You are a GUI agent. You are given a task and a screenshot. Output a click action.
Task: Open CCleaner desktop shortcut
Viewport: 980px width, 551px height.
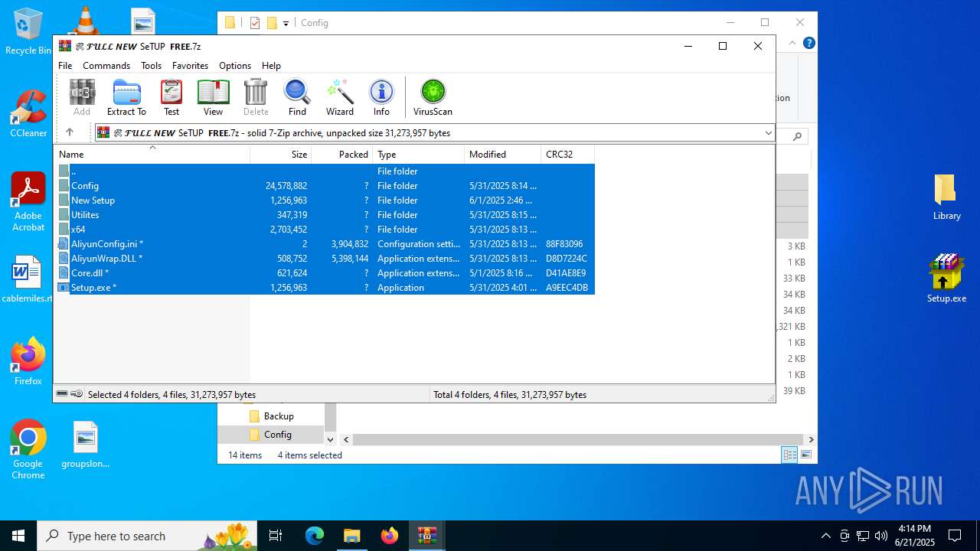point(28,114)
